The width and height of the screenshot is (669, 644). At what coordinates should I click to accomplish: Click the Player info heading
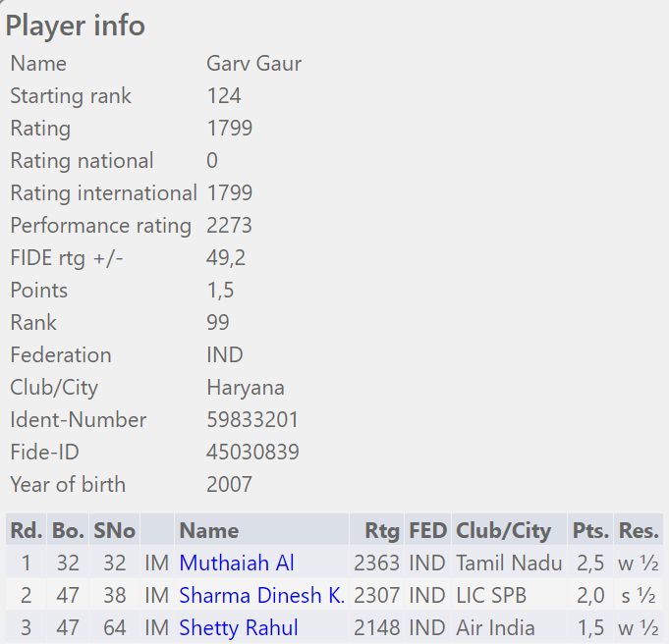point(76,26)
